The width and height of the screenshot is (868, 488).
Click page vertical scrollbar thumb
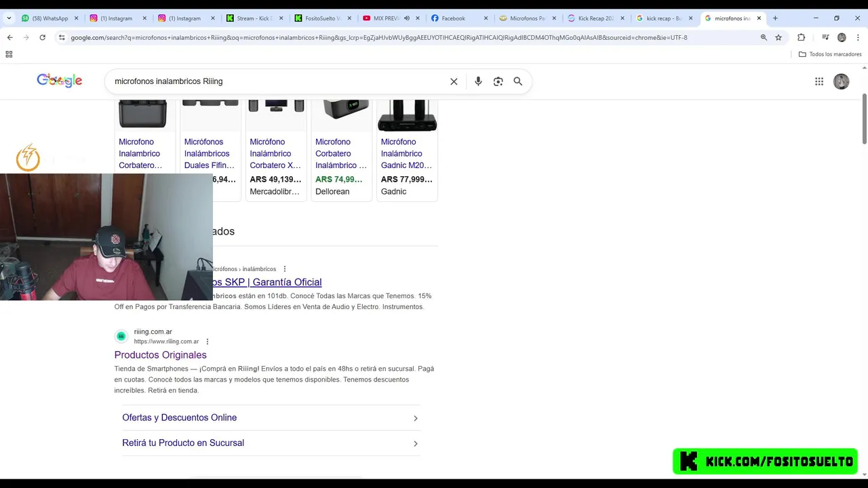[x=865, y=118]
